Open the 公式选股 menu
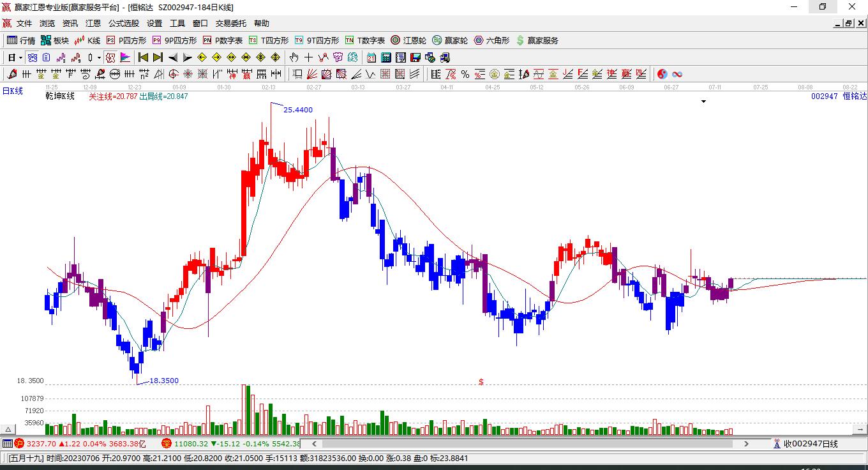Image resolution: width=868 pixels, height=470 pixels. [123, 23]
